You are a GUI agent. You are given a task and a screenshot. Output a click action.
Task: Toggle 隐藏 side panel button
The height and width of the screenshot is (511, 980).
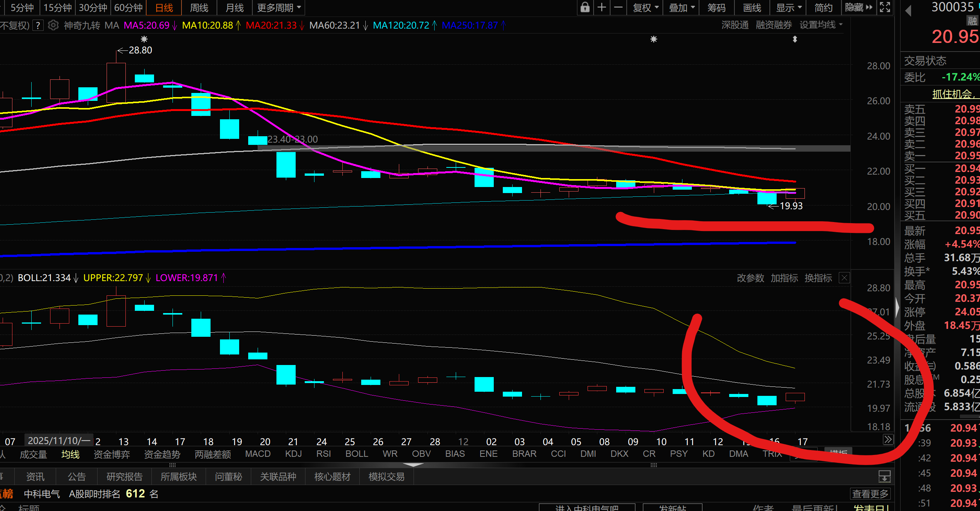click(x=858, y=8)
